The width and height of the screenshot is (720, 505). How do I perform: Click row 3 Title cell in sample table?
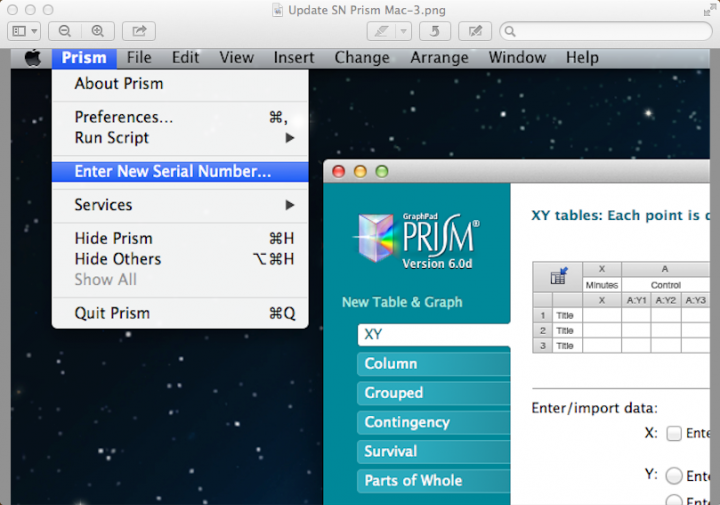tap(567, 346)
